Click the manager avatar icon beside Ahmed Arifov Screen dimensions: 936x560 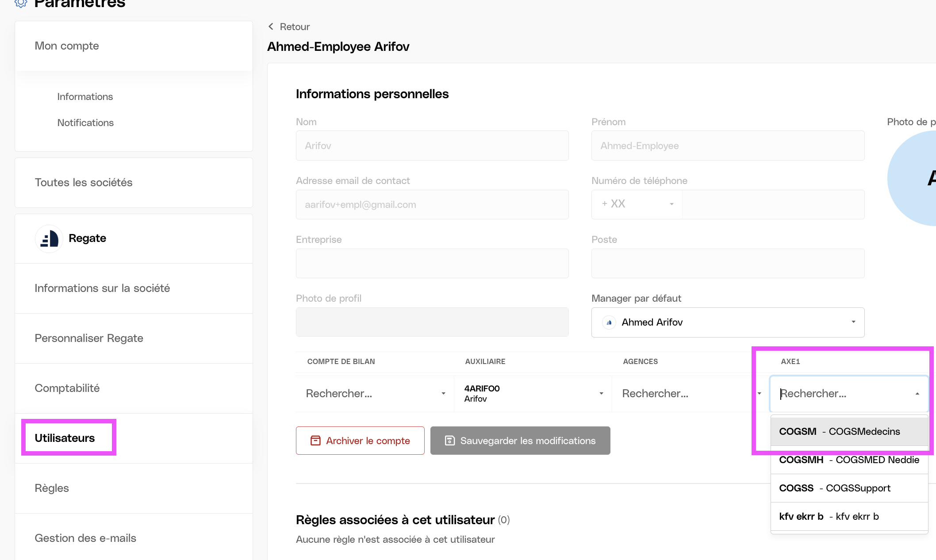609,322
